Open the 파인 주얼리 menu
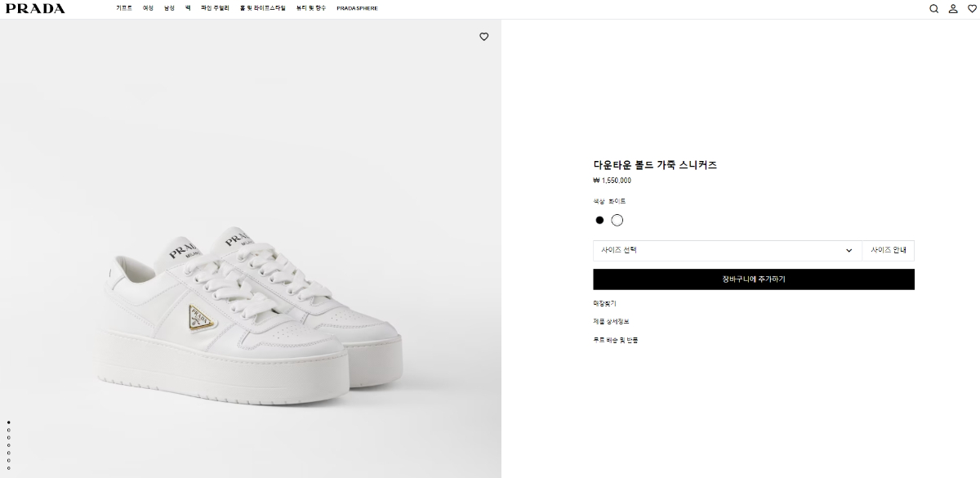This screenshot has width=980, height=478. pos(215,8)
